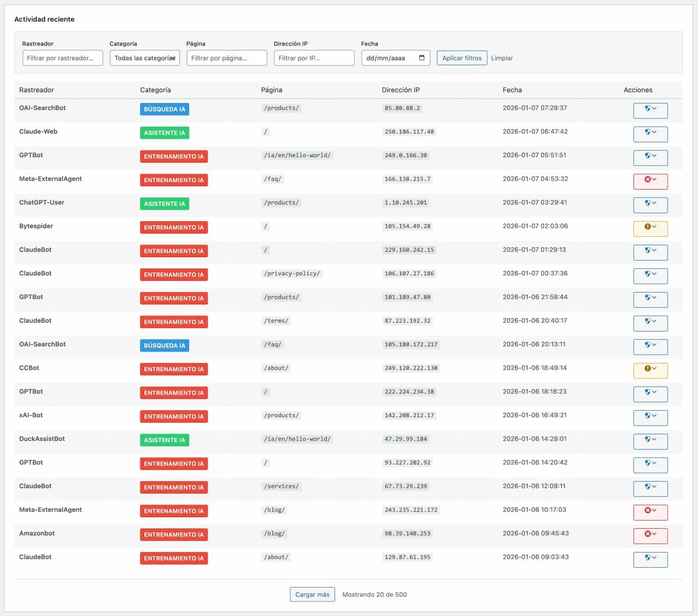Sort by Rastreador column header
The height and width of the screenshot is (616, 698).
(37, 90)
